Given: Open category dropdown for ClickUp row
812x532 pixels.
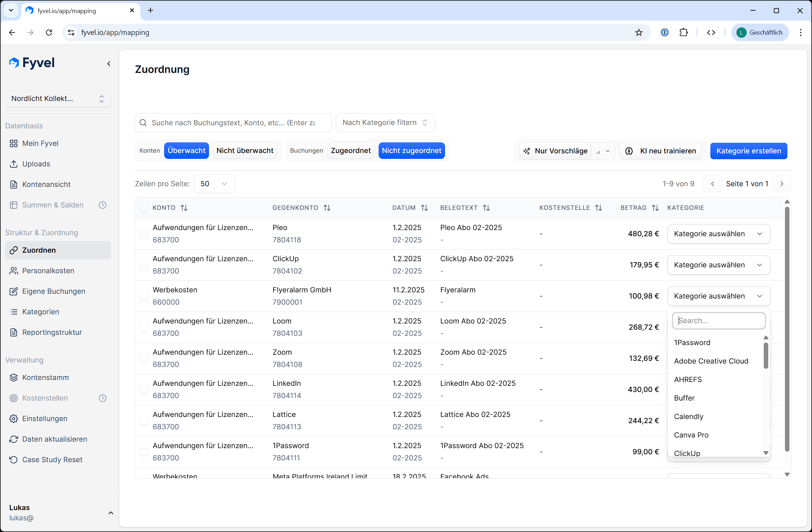Looking at the screenshot, I should (719, 265).
